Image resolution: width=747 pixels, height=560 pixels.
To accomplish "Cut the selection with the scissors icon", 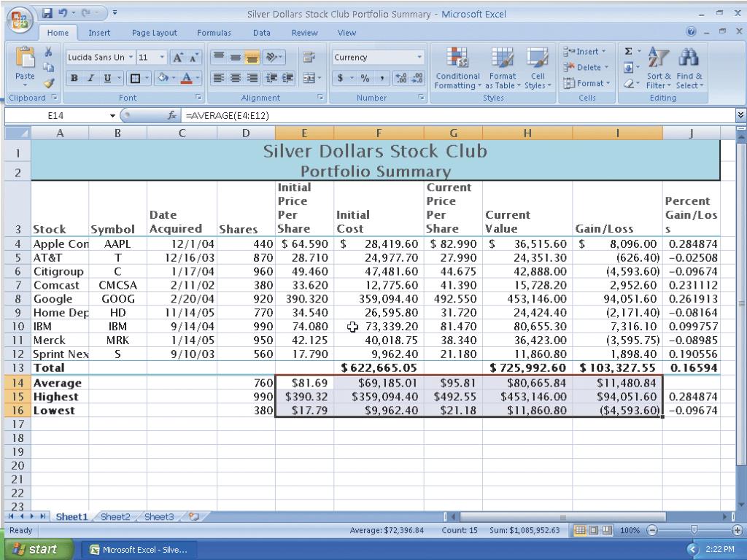I will (x=48, y=52).
